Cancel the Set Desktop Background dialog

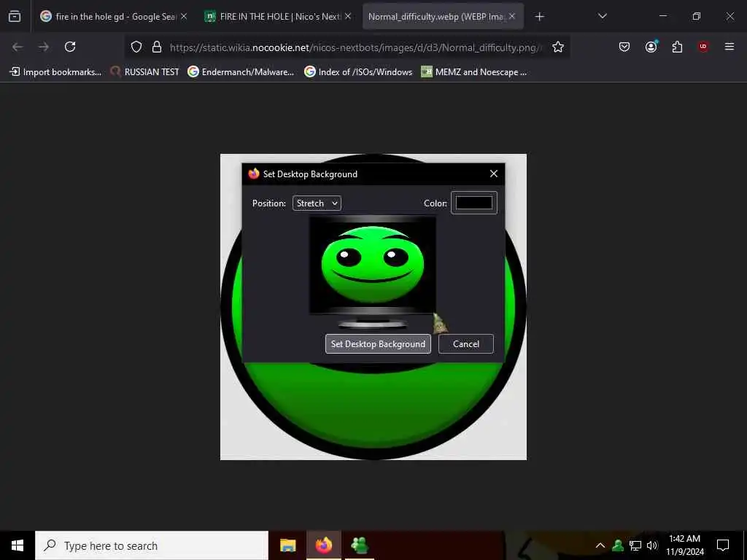pyautogui.click(x=466, y=344)
